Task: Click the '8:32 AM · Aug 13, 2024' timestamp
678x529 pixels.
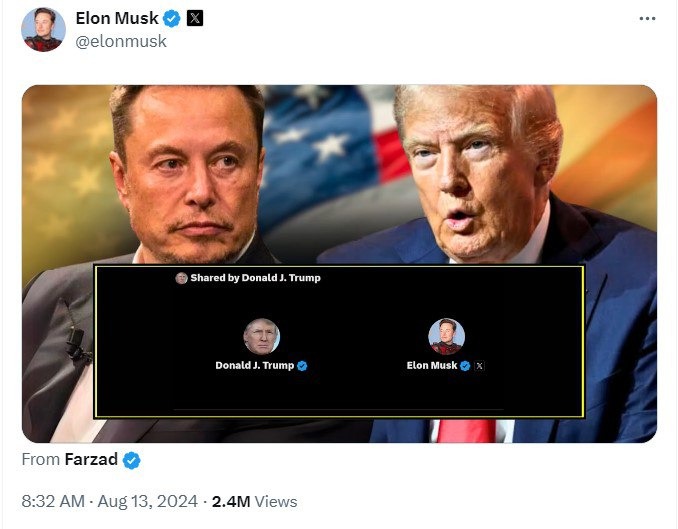Action: point(108,501)
